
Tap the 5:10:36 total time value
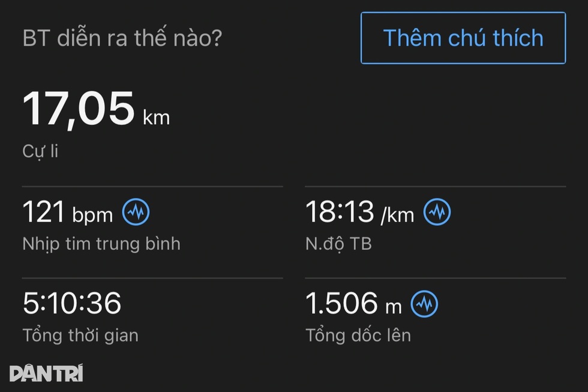(72, 303)
